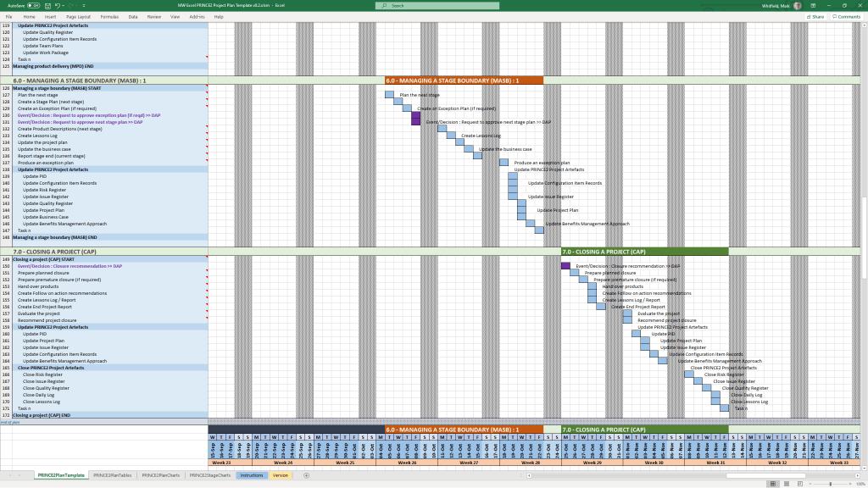Switch to PRINCE2StageCharts sheet tab
868x488 pixels.
coord(209,475)
